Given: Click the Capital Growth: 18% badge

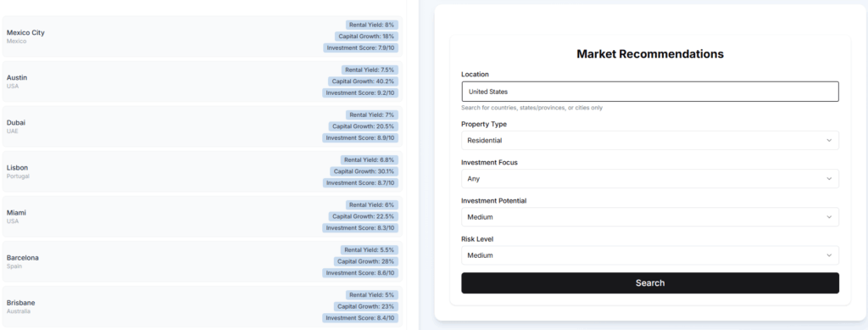Looking at the screenshot, I should [x=366, y=36].
